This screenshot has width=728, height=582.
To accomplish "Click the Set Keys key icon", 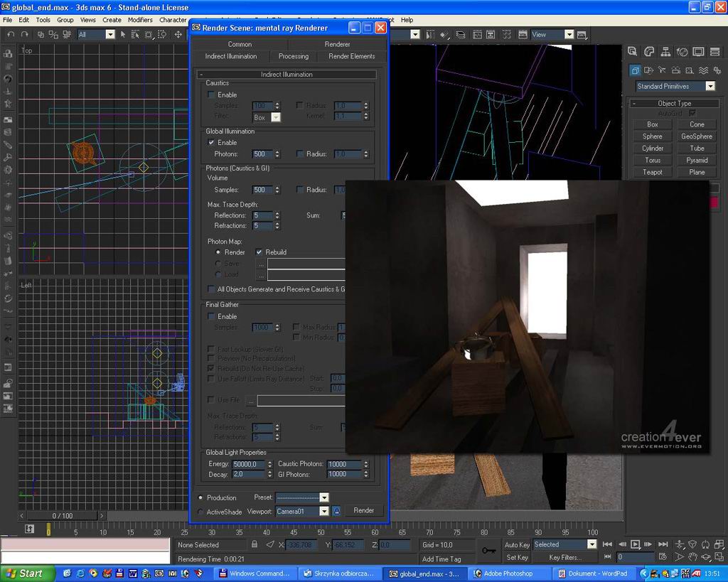I will pos(489,550).
